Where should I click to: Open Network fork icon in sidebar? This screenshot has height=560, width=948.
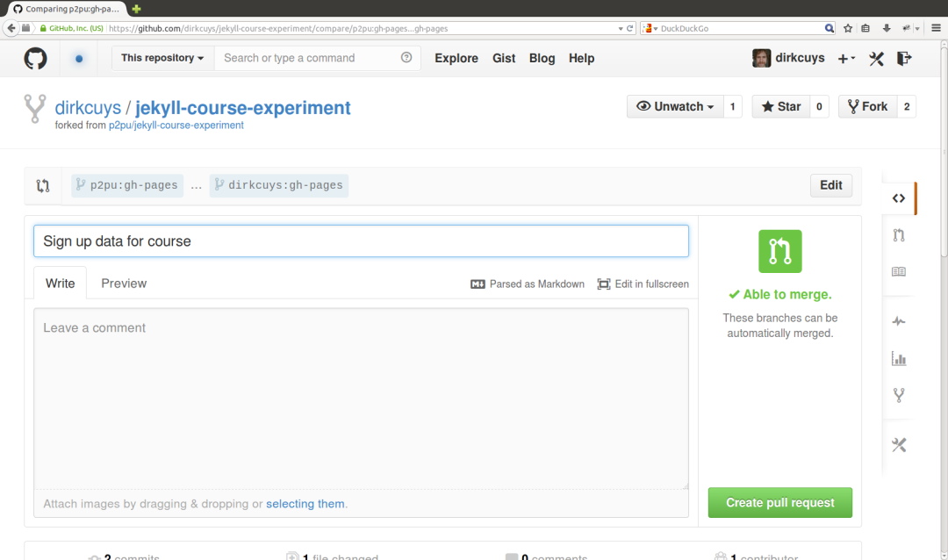[x=898, y=395]
